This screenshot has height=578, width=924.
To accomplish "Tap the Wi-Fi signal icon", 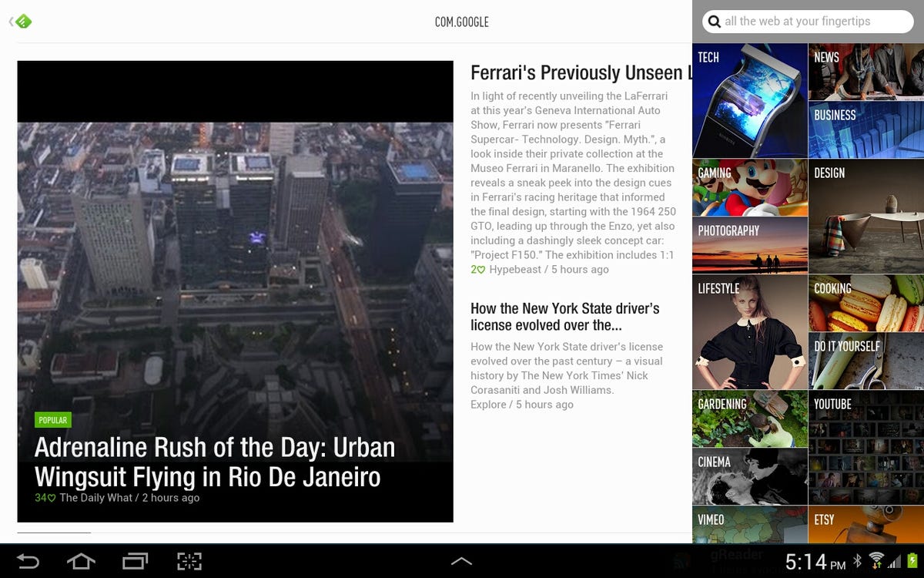I will (876, 560).
